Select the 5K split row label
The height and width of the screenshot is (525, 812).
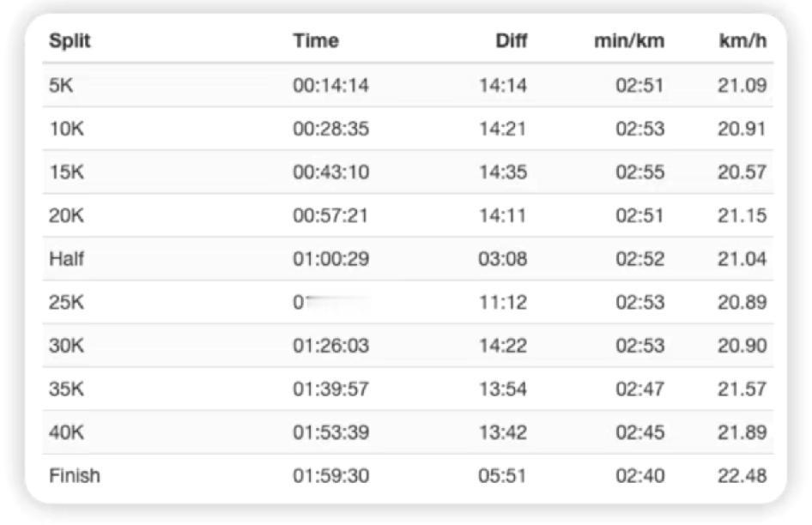(61, 85)
